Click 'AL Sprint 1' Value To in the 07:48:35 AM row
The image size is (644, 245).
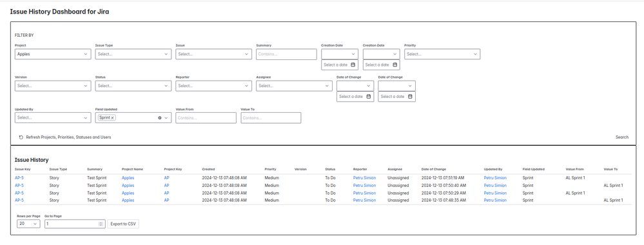point(613,201)
